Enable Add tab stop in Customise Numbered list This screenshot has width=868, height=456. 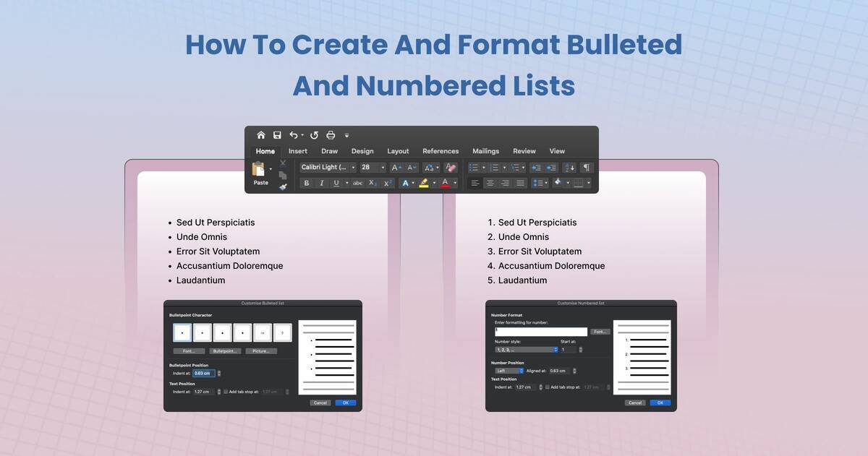point(548,387)
